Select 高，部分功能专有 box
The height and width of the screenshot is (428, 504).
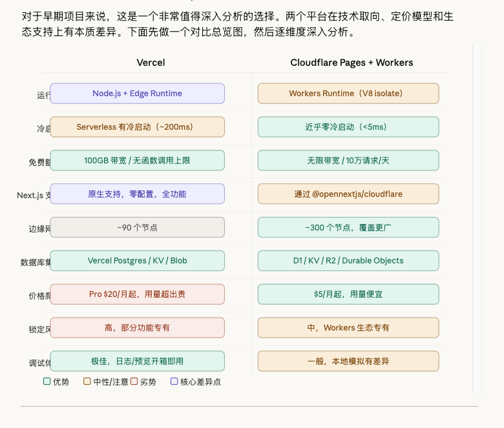point(137,328)
